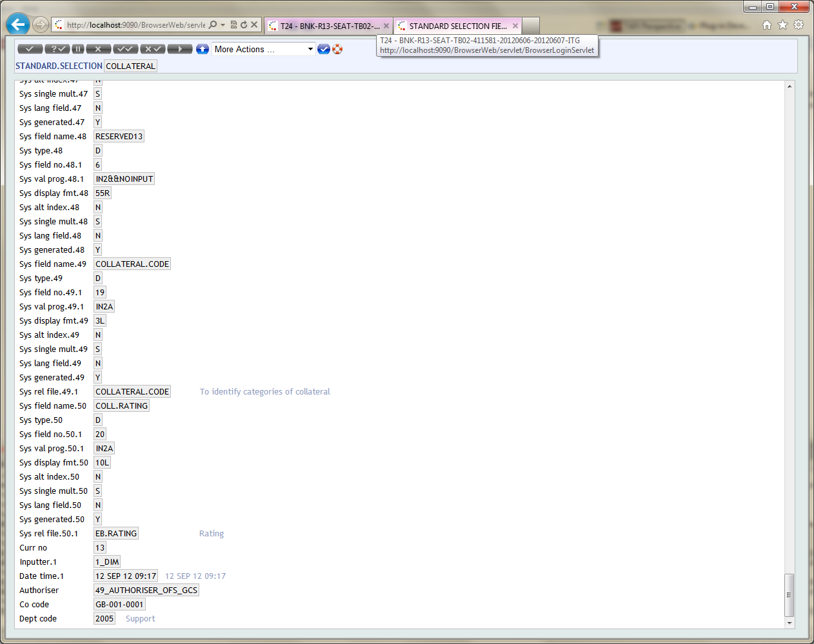The height and width of the screenshot is (644, 814).
Task: Close the T24 - BNK-R13-SEAT-TB02 tab
Action: click(x=386, y=26)
